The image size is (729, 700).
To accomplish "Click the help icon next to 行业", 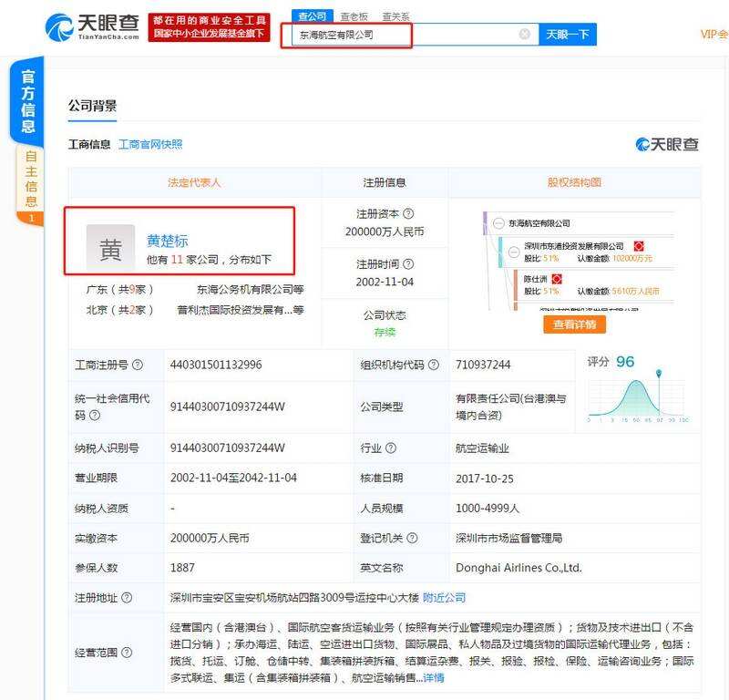I will click(x=391, y=448).
